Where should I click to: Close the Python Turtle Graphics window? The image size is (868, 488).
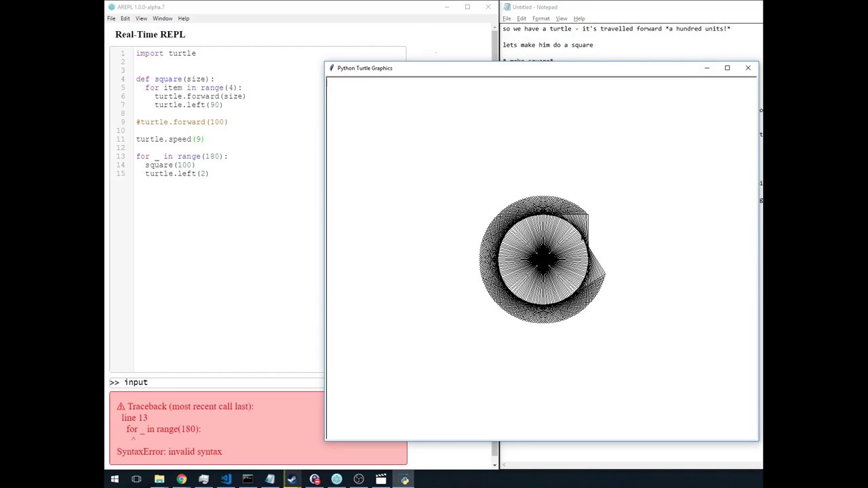(748, 68)
